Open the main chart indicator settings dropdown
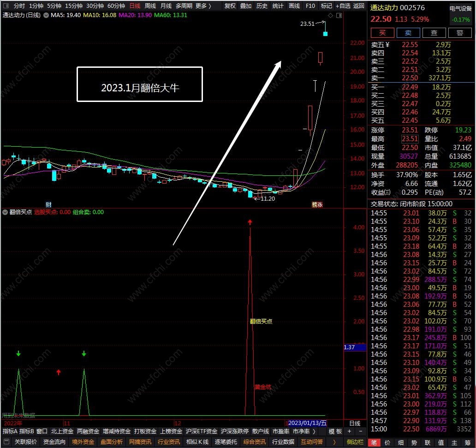 point(46,15)
